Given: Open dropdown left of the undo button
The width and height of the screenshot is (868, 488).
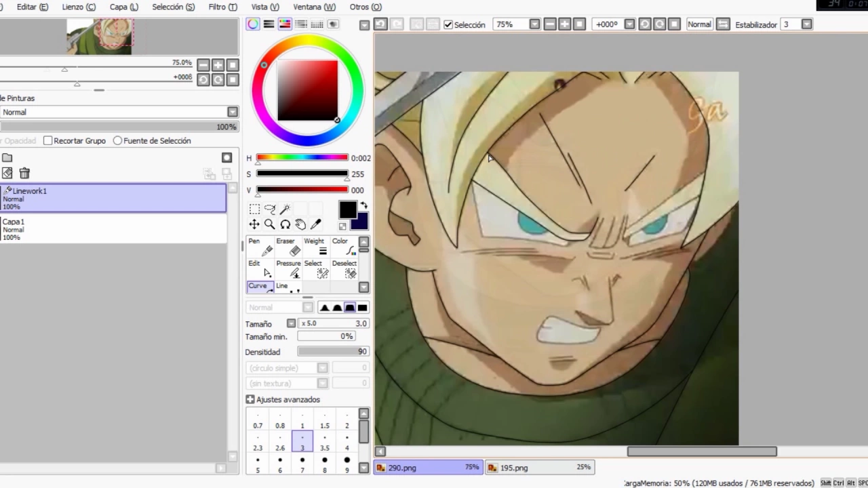Looking at the screenshot, I should point(364,25).
